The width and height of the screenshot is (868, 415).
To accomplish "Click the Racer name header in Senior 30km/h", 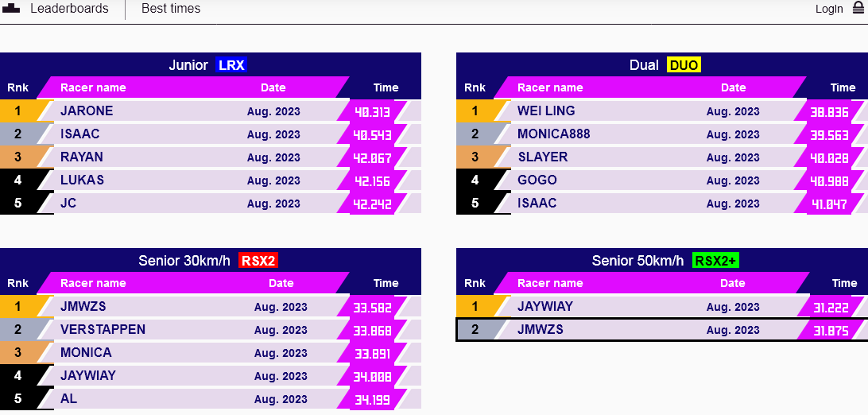I will click(x=93, y=283).
